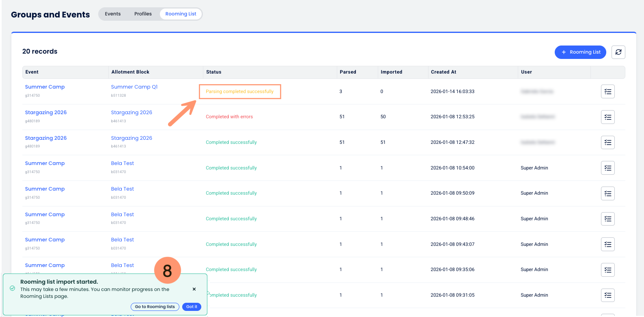Viewport: 644px width, 317px height.
Task: Open details icon for 09:35:06 row
Action: 607,270
